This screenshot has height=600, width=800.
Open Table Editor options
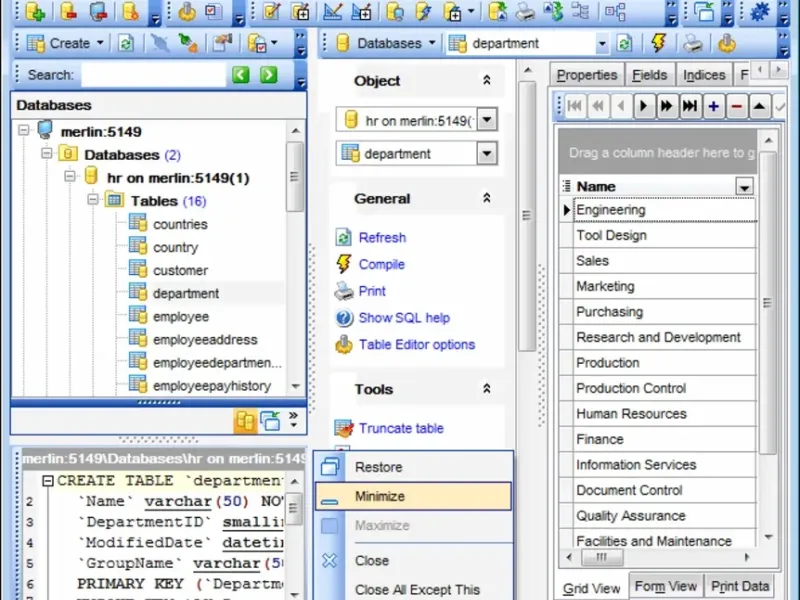click(x=416, y=344)
